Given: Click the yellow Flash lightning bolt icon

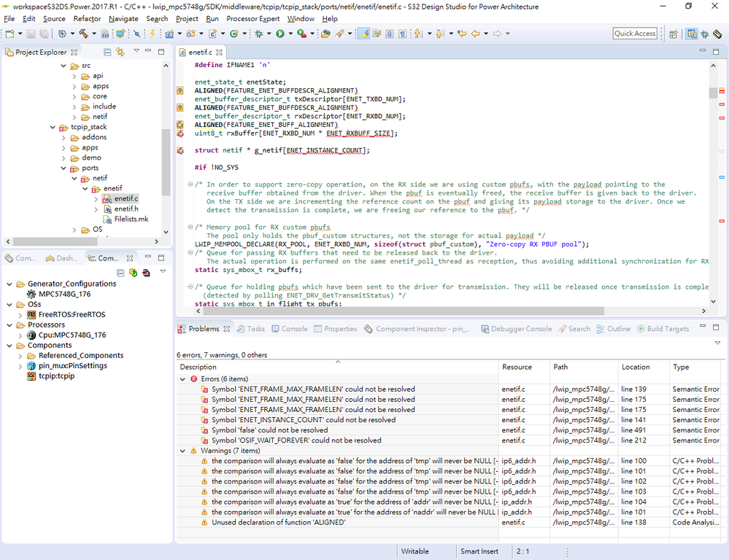Looking at the screenshot, I should click(x=152, y=34).
